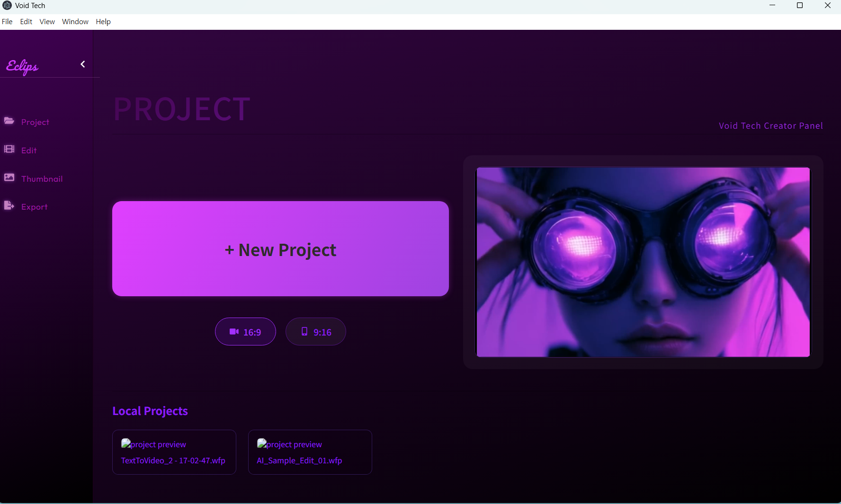Image resolution: width=841 pixels, height=504 pixels.
Task: Open the Window menu
Action: click(75, 22)
